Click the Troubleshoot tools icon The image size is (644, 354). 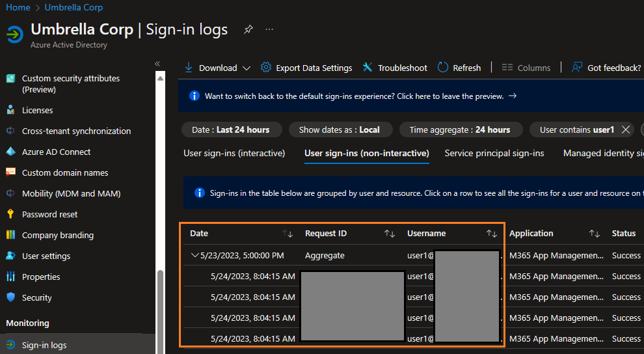[367, 67]
